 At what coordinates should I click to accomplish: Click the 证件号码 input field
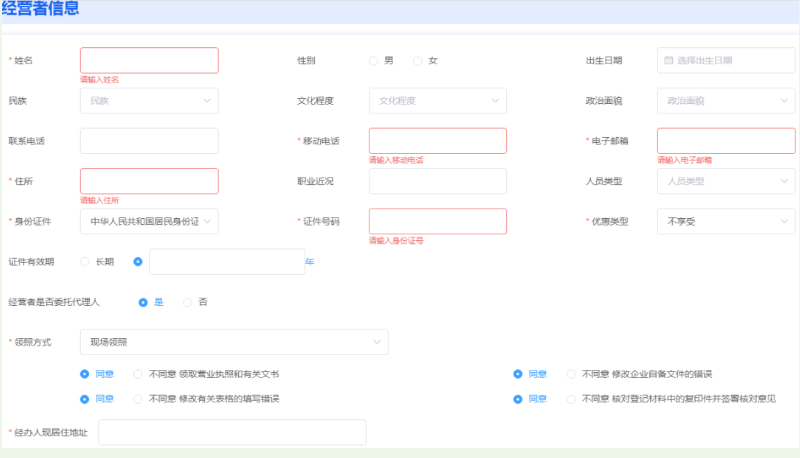[437, 221]
